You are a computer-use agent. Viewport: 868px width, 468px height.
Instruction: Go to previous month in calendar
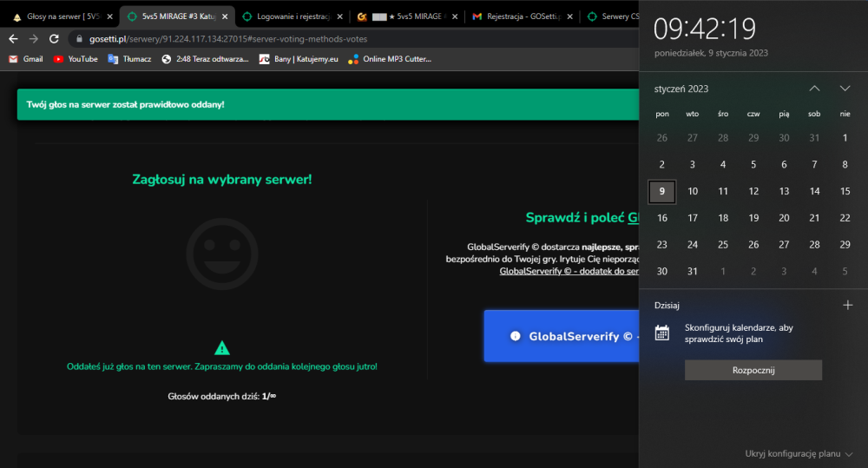814,89
